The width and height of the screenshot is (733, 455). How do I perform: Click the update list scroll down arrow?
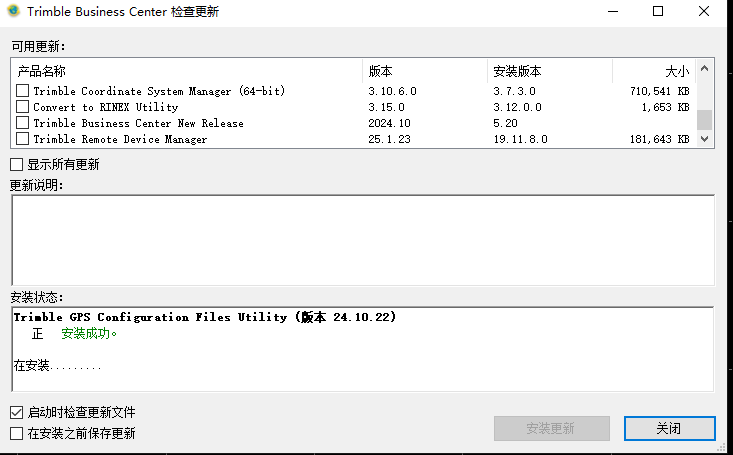click(704, 139)
